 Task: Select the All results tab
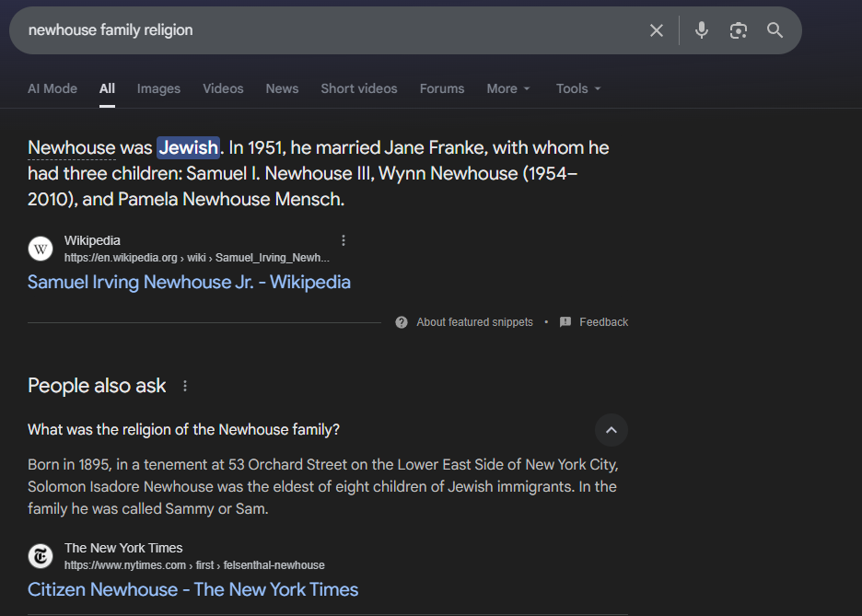tap(107, 88)
